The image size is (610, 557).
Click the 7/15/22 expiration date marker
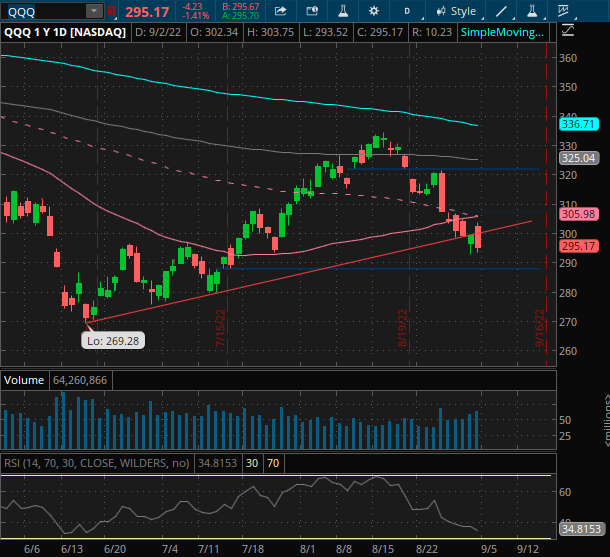(x=221, y=328)
